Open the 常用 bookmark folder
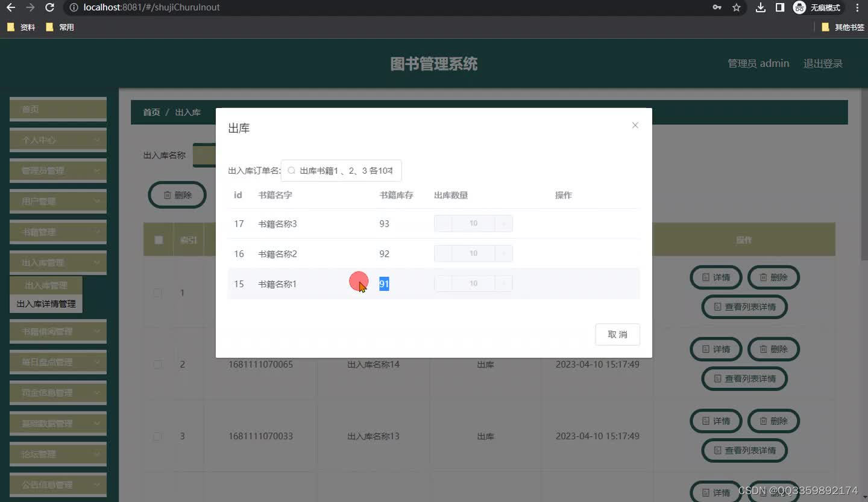This screenshot has width=868, height=502. (60, 27)
